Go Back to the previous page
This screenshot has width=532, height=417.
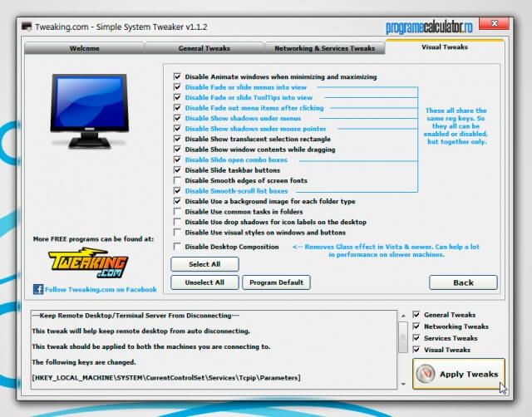point(463,282)
